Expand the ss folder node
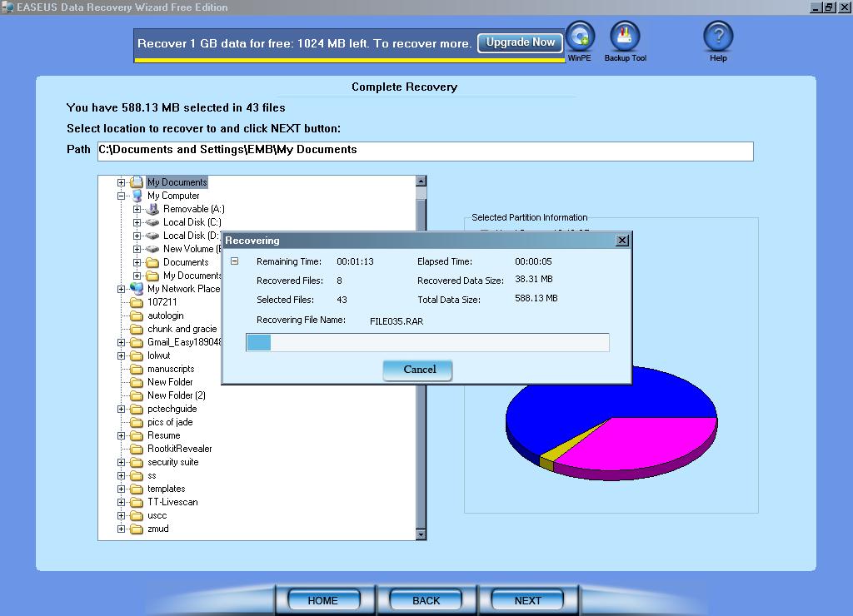Viewport: 853px width, 616px height. pos(122,475)
